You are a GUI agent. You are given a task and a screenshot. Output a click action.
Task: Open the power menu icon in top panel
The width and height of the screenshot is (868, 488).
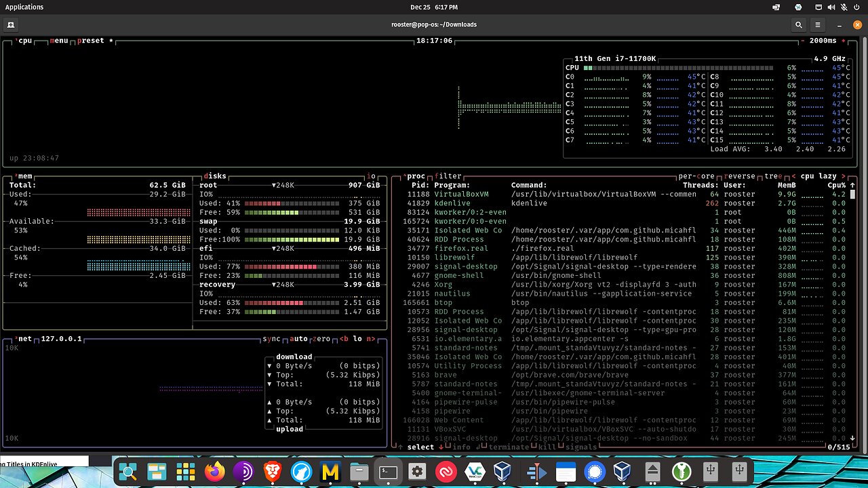[857, 7]
